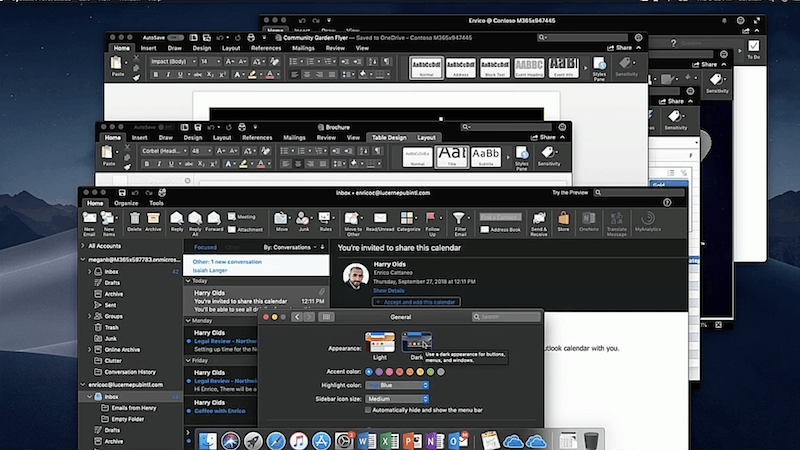Click Meeting button in Outlook ribbon

[241, 217]
